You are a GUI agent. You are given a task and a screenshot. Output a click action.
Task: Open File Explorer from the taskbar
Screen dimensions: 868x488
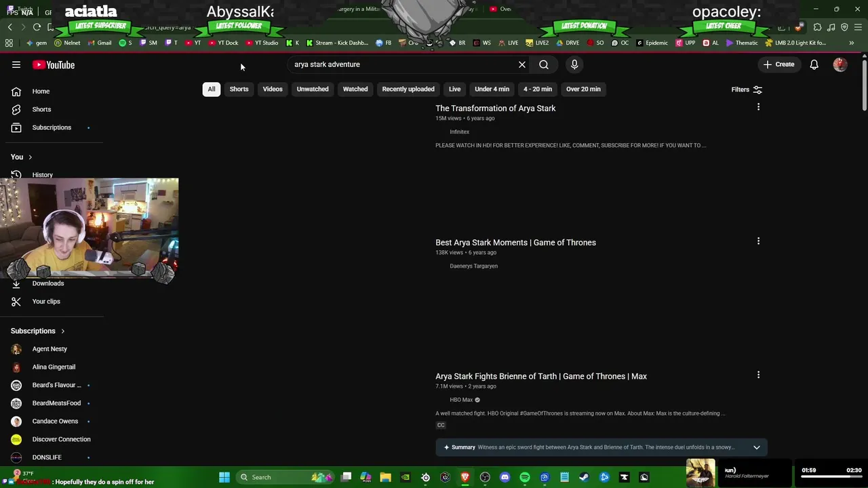pyautogui.click(x=385, y=477)
